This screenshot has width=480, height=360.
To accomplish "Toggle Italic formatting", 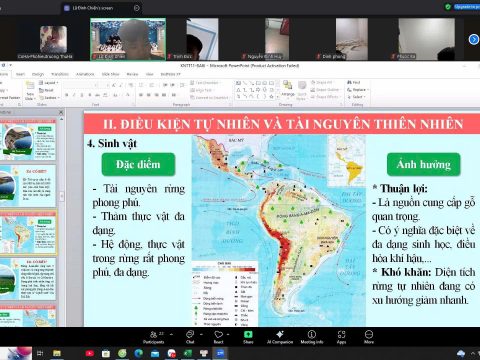I will 74,95.
